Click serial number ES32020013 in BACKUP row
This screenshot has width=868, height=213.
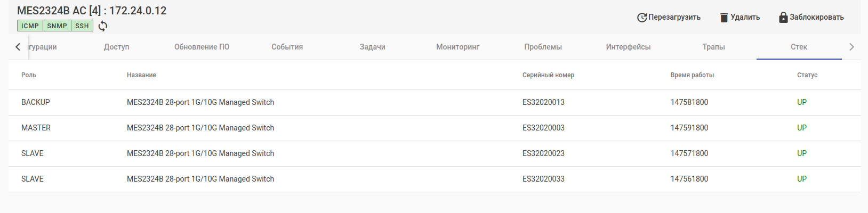[543, 102]
